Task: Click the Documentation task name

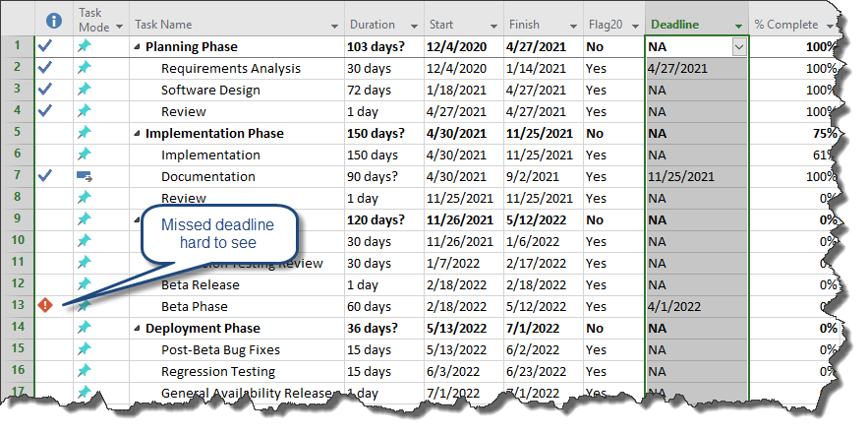Action: click(208, 177)
